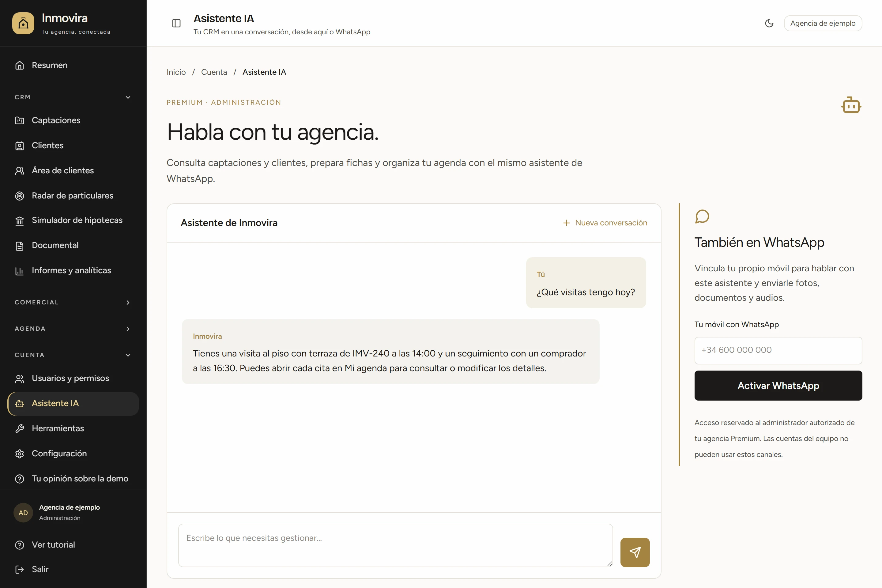Select Asistente IA robot icon in sidebar
This screenshot has height=588, width=882.
[20, 404]
